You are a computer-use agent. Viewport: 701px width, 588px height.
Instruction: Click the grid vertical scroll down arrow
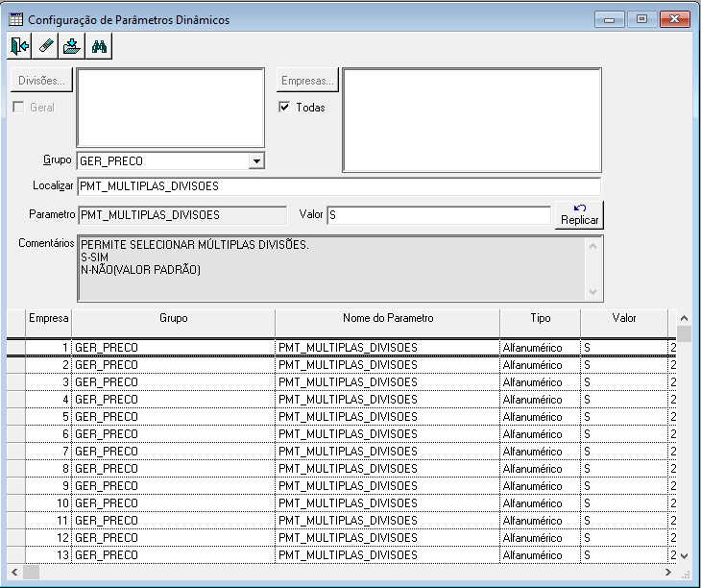point(684,555)
